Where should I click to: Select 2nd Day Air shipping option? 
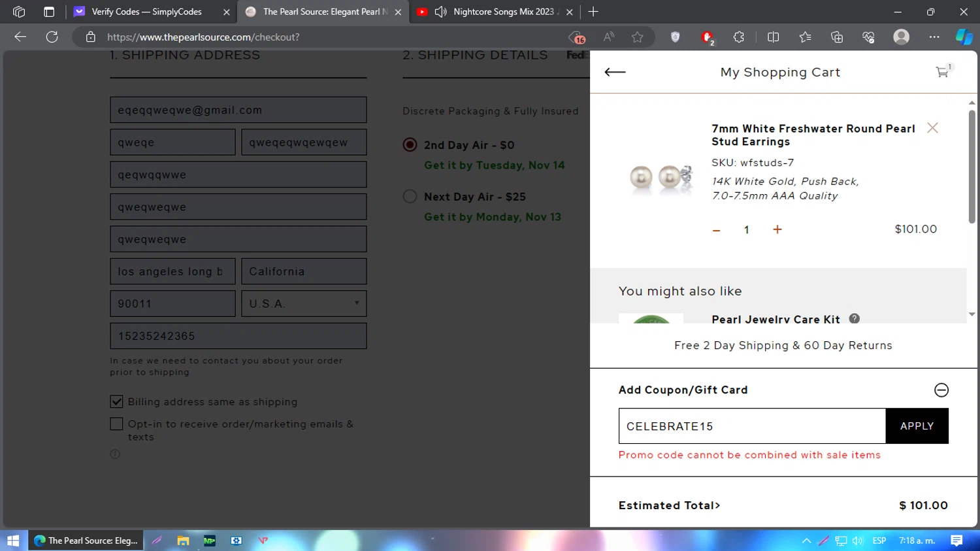410,144
